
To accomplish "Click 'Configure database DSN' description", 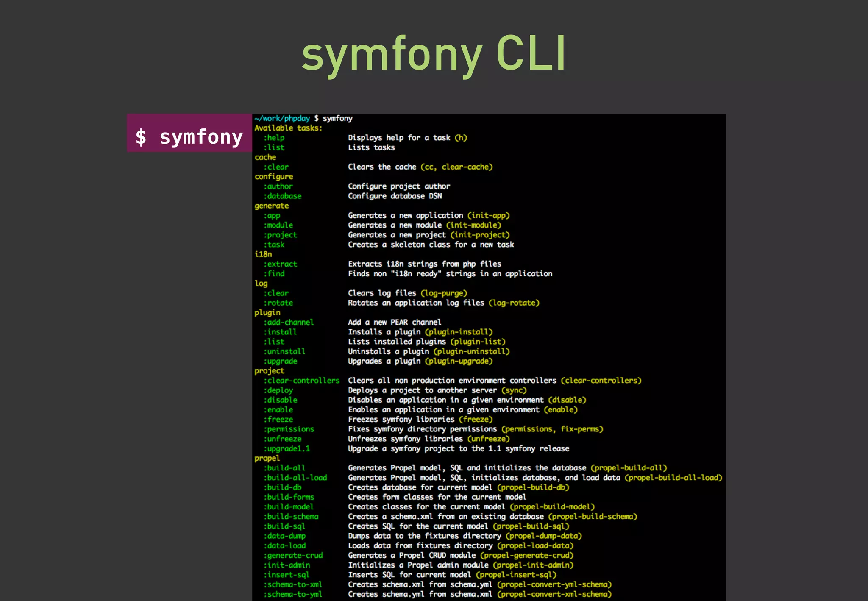I will coord(395,196).
